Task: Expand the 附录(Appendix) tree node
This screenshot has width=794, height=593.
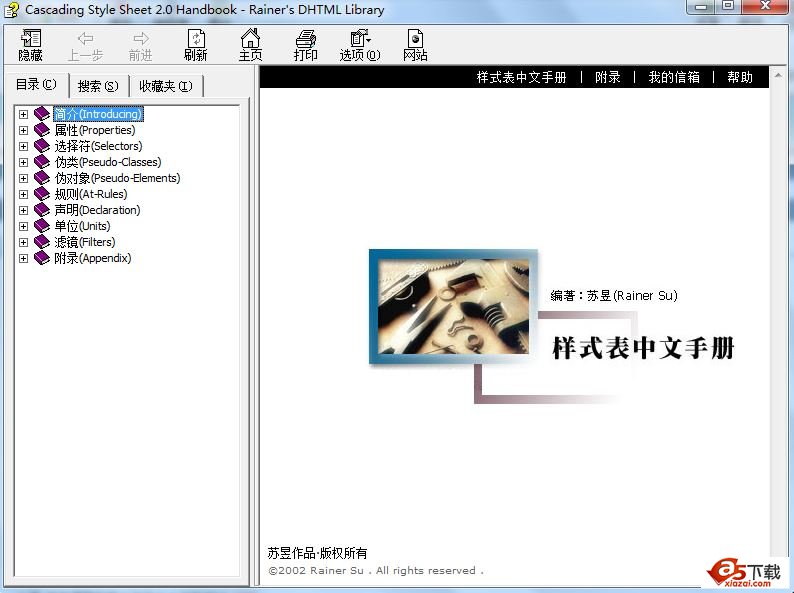Action: [23, 259]
